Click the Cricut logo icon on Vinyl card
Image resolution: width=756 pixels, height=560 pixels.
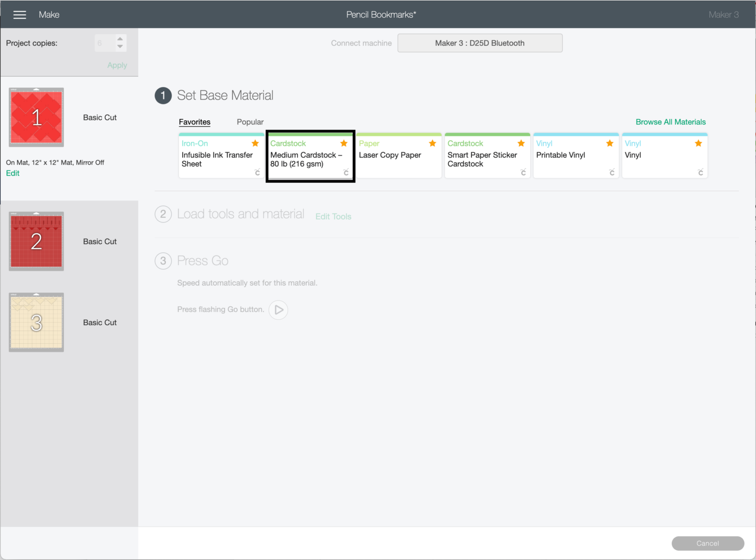[700, 172]
